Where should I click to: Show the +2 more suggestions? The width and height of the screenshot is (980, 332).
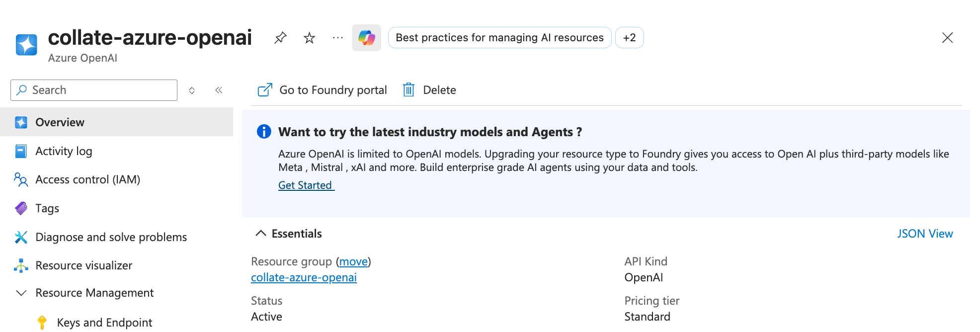coord(629,38)
